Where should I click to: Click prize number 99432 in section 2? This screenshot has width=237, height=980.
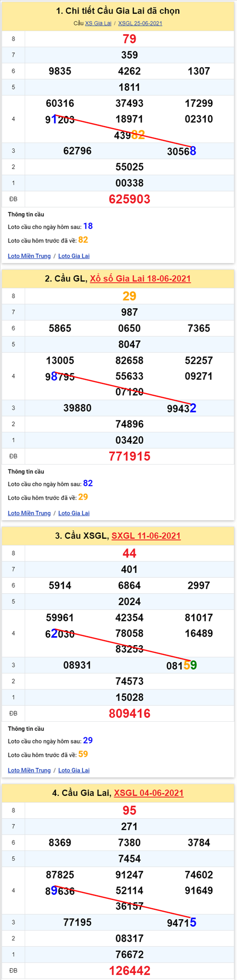pyautogui.click(x=182, y=409)
